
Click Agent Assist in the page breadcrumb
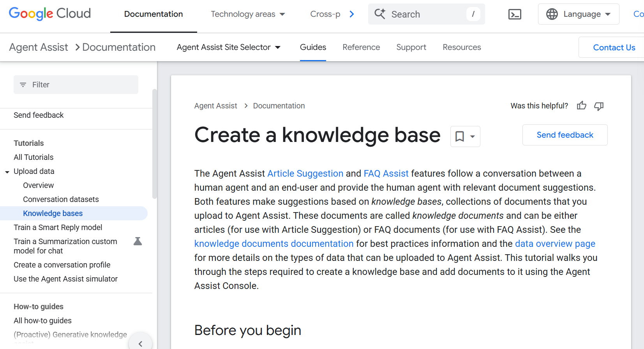[x=215, y=106]
